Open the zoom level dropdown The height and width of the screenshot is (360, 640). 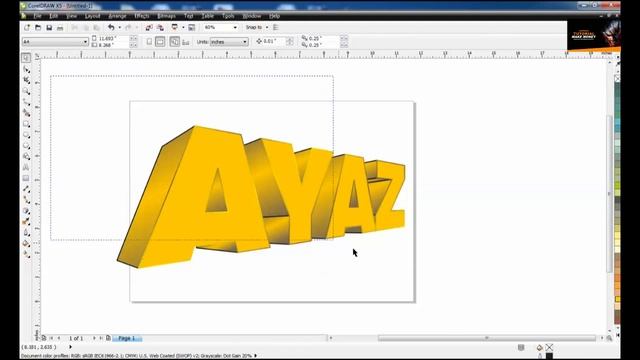[235, 27]
